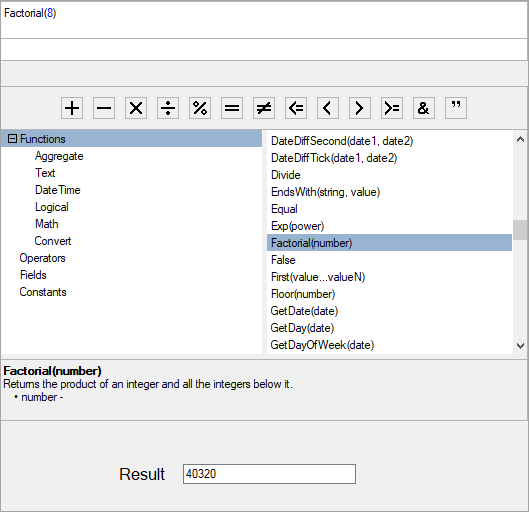
Task: Insert the equals operator
Action: (232, 108)
